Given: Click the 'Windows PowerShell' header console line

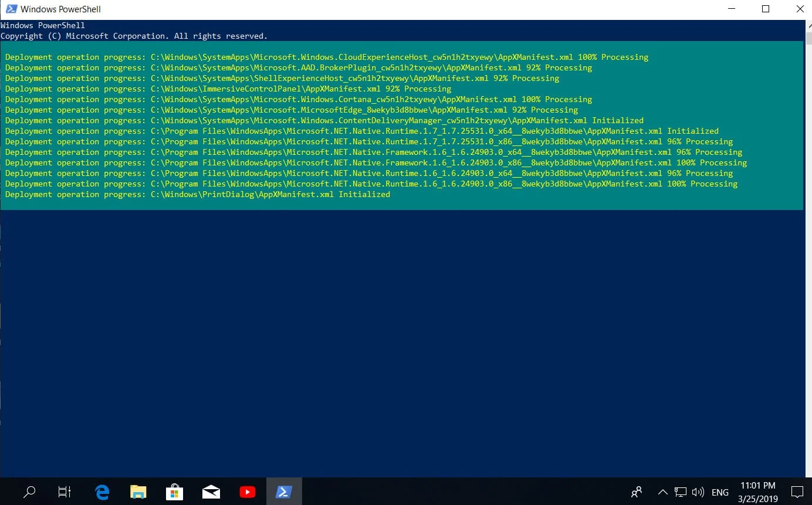Looking at the screenshot, I should point(43,26).
